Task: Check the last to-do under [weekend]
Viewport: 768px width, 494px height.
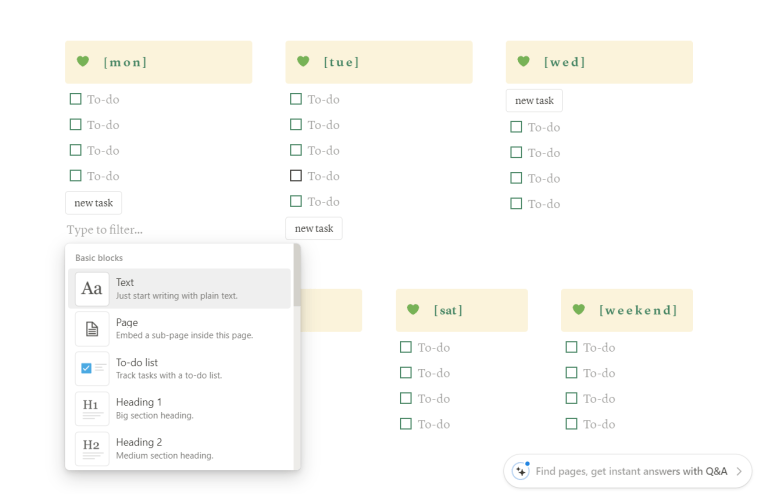Action: tap(571, 424)
